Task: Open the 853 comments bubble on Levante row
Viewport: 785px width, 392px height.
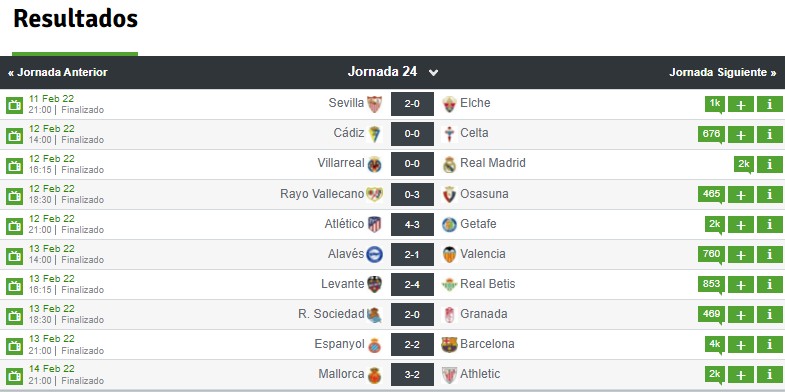Action: click(x=711, y=285)
